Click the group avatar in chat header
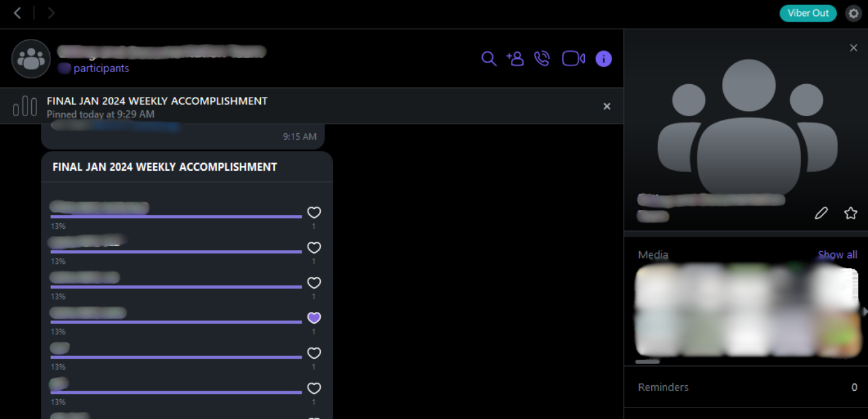Viewport: 868px width, 419px height. [x=31, y=59]
